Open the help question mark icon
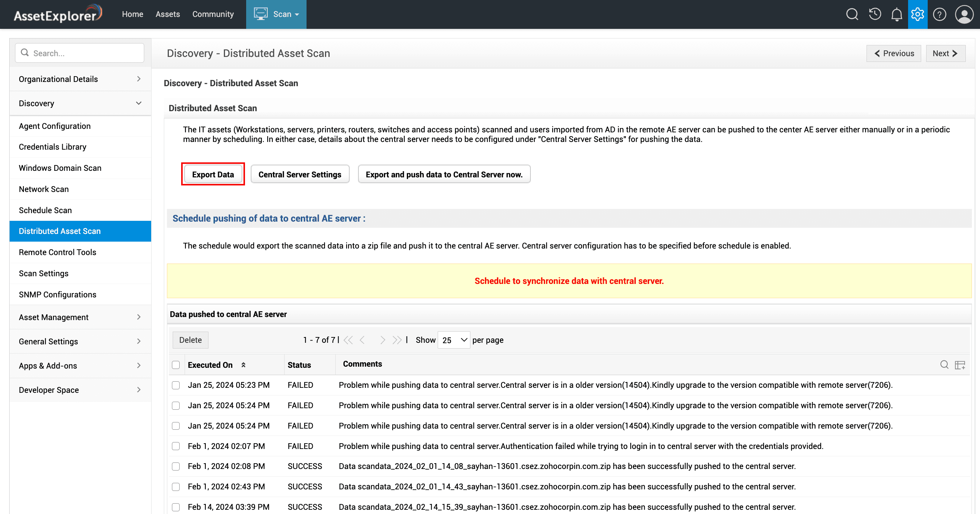Viewport: 980px width, 514px height. pyautogui.click(x=940, y=14)
